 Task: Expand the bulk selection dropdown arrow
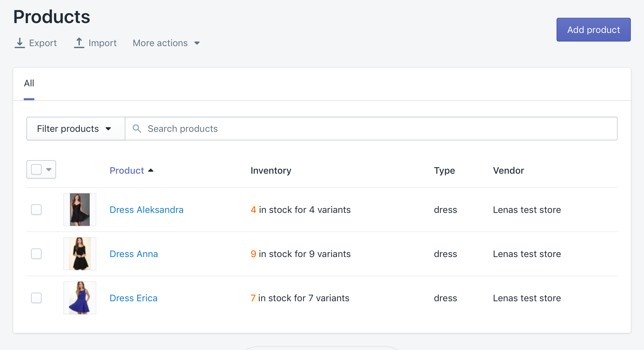(x=49, y=169)
